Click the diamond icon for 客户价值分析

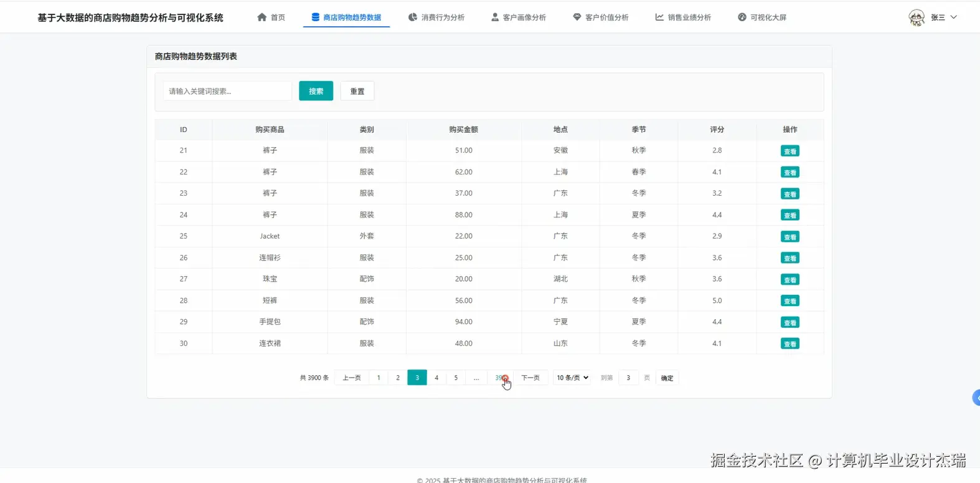pyautogui.click(x=577, y=17)
